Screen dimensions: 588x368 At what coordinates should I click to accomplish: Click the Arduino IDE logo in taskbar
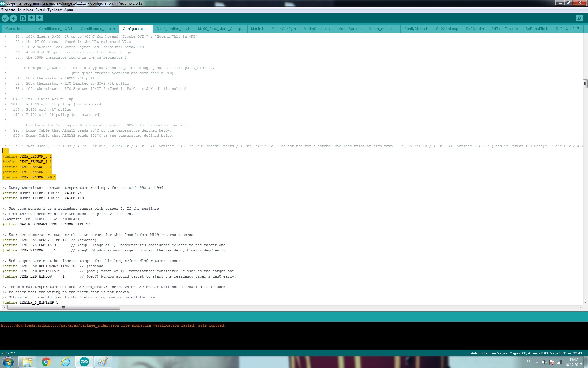pos(85,362)
